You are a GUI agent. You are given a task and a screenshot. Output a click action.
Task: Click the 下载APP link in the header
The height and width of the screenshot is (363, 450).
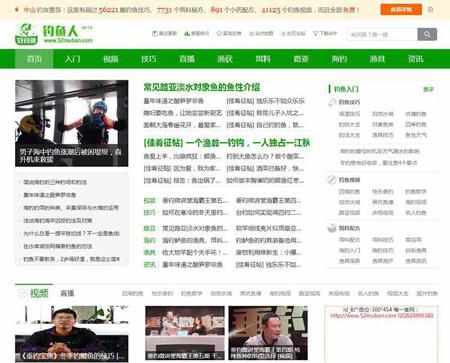click(x=325, y=34)
